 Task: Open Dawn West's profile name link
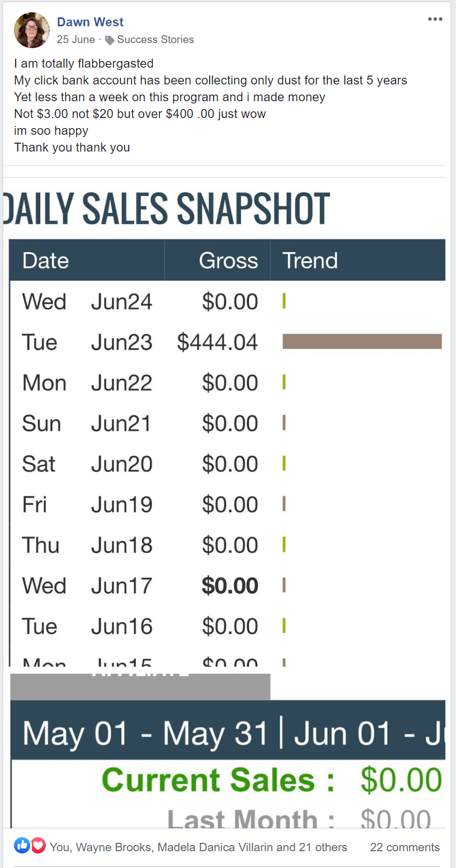(90, 22)
